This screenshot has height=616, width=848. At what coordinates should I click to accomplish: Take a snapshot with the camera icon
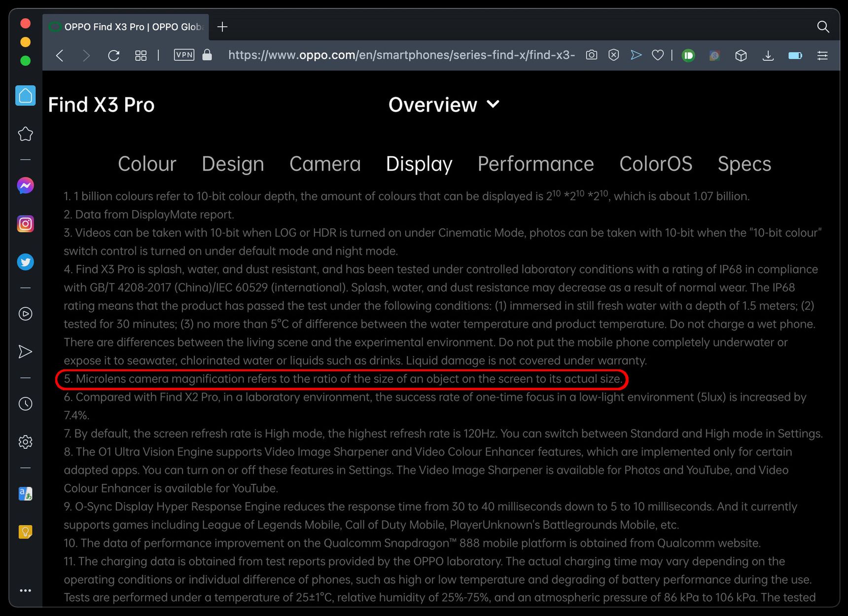click(x=592, y=55)
